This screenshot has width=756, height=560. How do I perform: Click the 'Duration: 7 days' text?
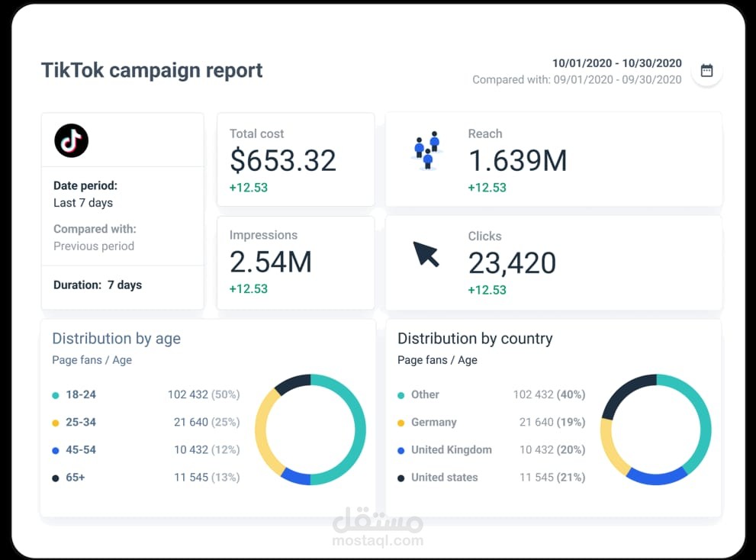tap(98, 285)
